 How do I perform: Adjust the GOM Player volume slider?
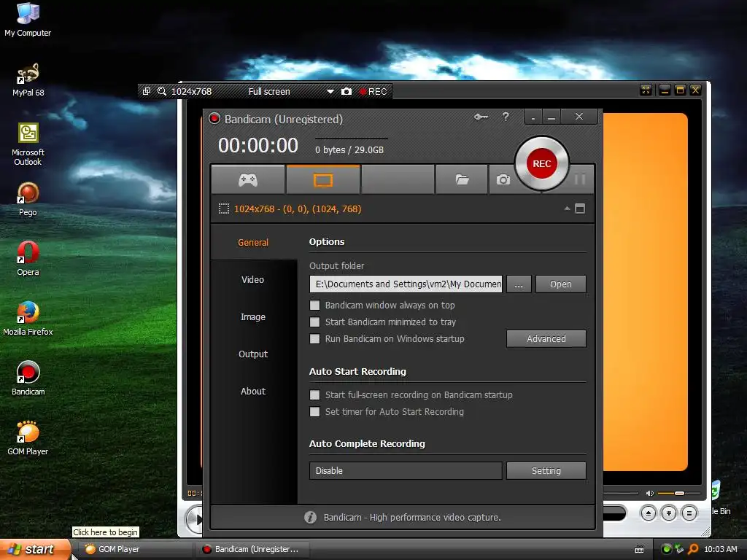(x=679, y=494)
